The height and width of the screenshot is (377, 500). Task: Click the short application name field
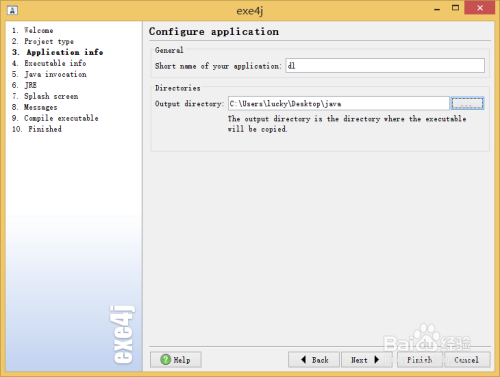tap(385, 66)
